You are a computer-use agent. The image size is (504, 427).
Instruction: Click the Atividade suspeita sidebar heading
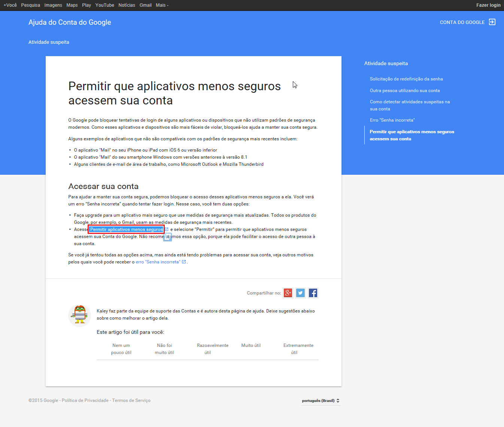pos(386,64)
